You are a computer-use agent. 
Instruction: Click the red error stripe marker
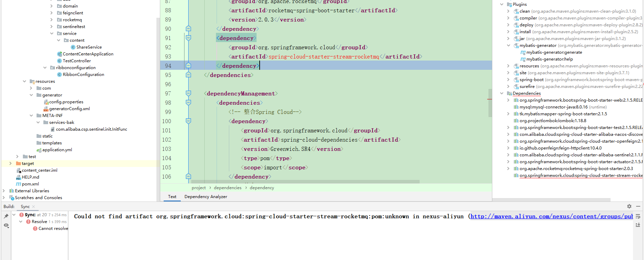489,99
